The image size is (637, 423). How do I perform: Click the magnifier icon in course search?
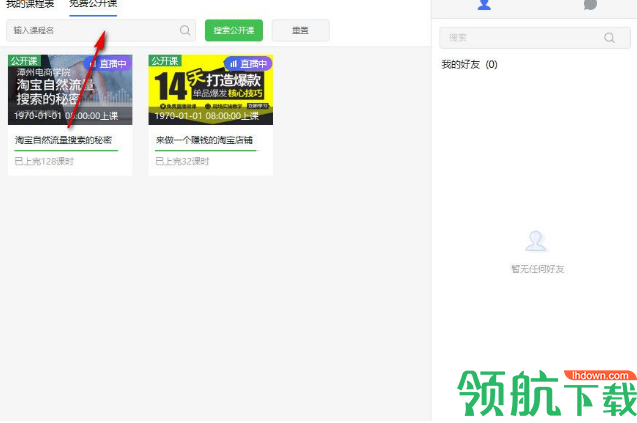coord(185,30)
